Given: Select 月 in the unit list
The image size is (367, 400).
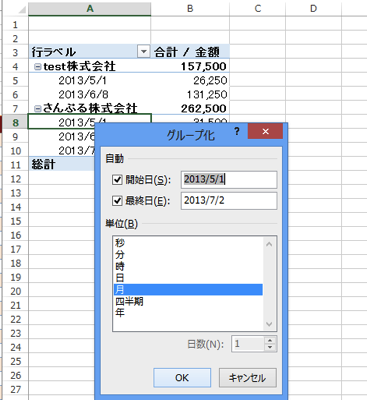Looking at the screenshot, I should [188, 289].
